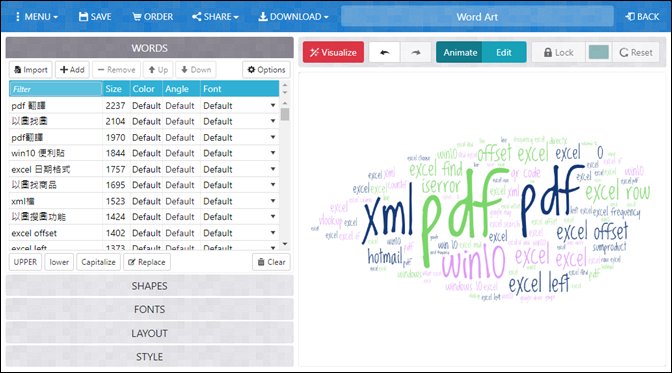This screenshot has width=672, height=373.
Task: Click the purple win10 word in cloud
Action: pos(474,262)
